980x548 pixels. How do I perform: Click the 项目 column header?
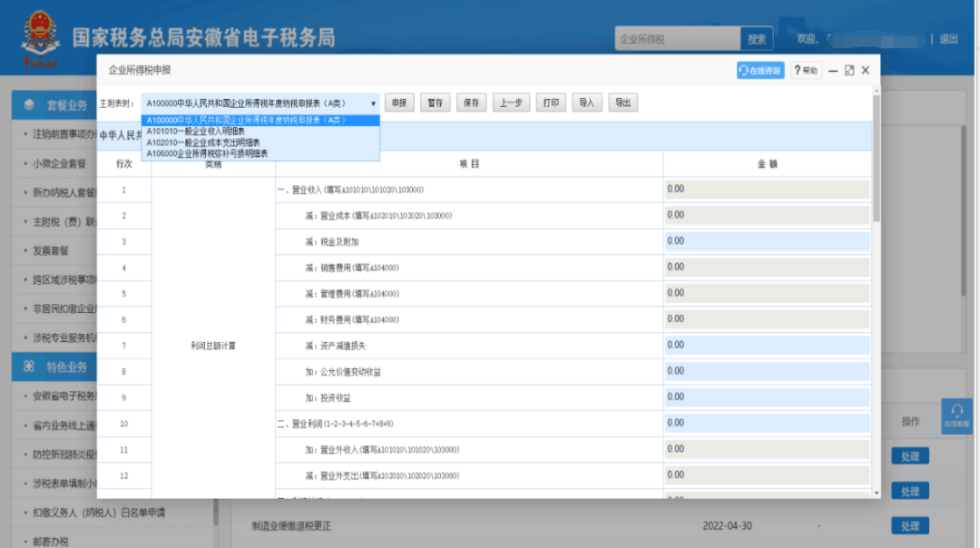point(469,163)
